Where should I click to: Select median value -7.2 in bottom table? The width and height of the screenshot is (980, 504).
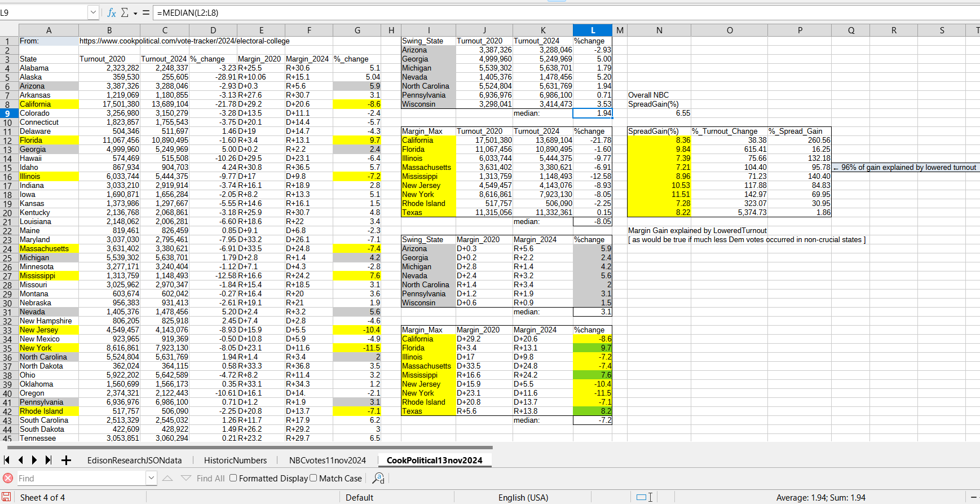pyautogui.click(x=592, y=420)
